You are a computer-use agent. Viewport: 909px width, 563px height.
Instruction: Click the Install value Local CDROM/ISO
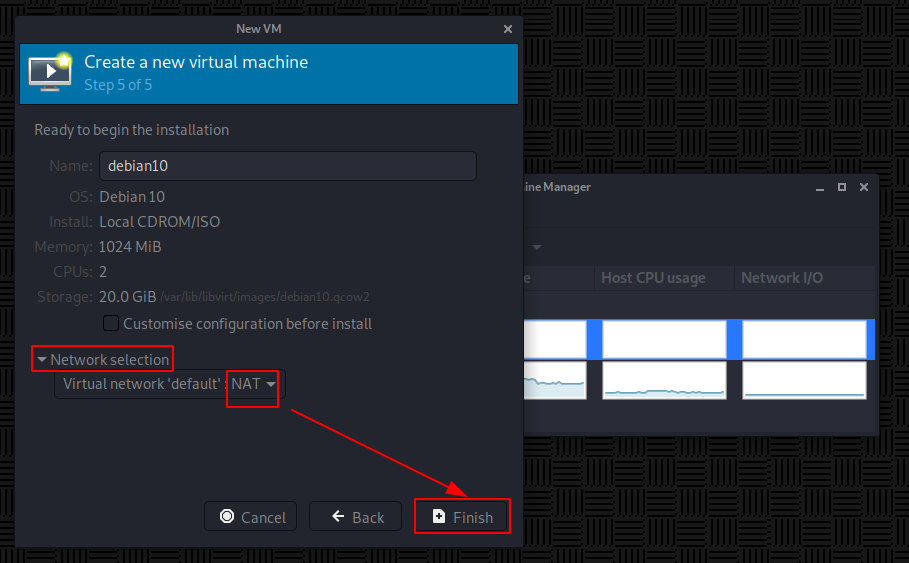(159, 222)
